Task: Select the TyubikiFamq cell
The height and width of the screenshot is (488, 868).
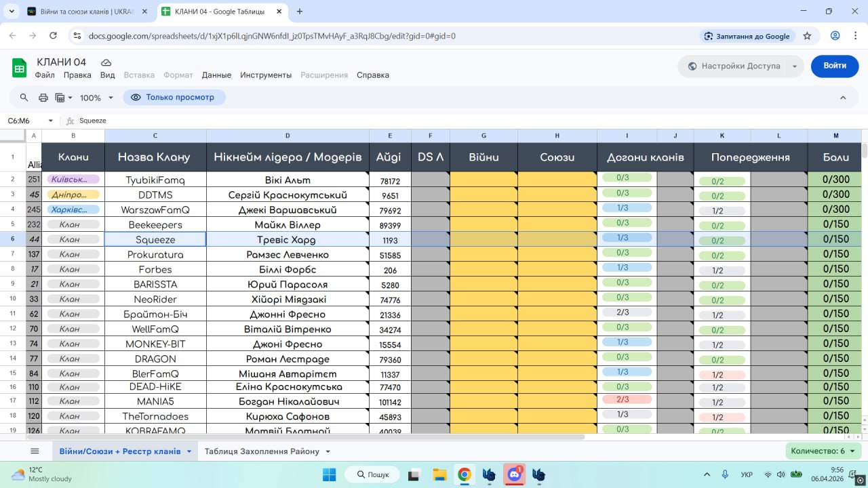Action: (x=155, y=180)
